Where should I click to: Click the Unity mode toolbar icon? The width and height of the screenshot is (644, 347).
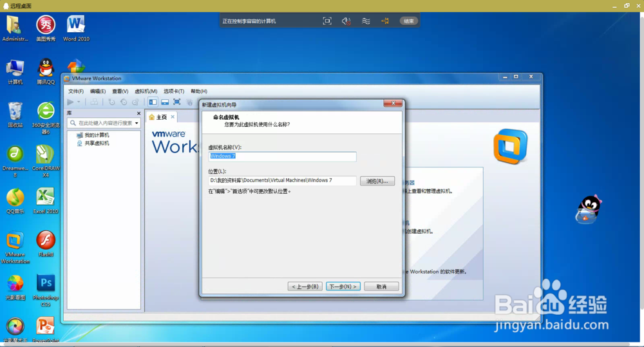pyautogui.click(x=189, y=102)
